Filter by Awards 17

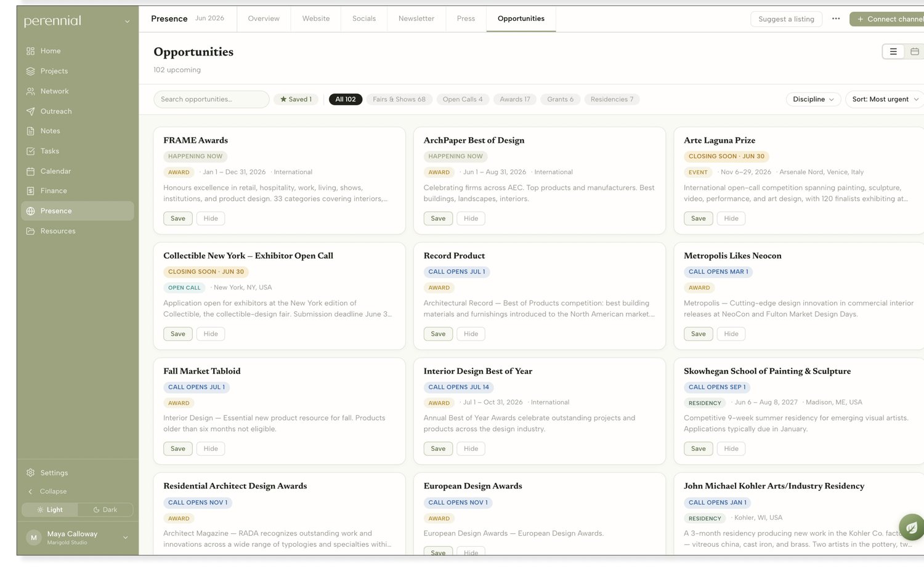[515, 99]
